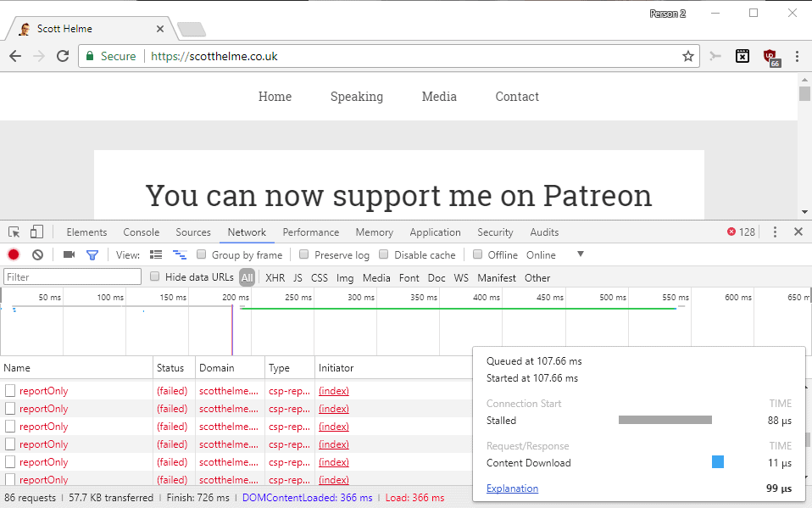Open Chrome's three-dot menu
Viewport: 812px width, 508px height.
[797, 56]
